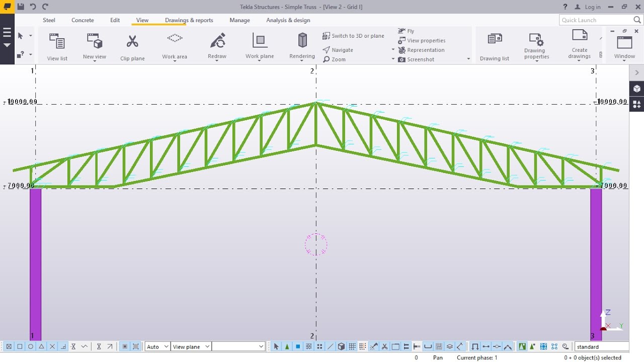Click the Navigate tool
The image size is (644, 362).
[x=338, y=50]
